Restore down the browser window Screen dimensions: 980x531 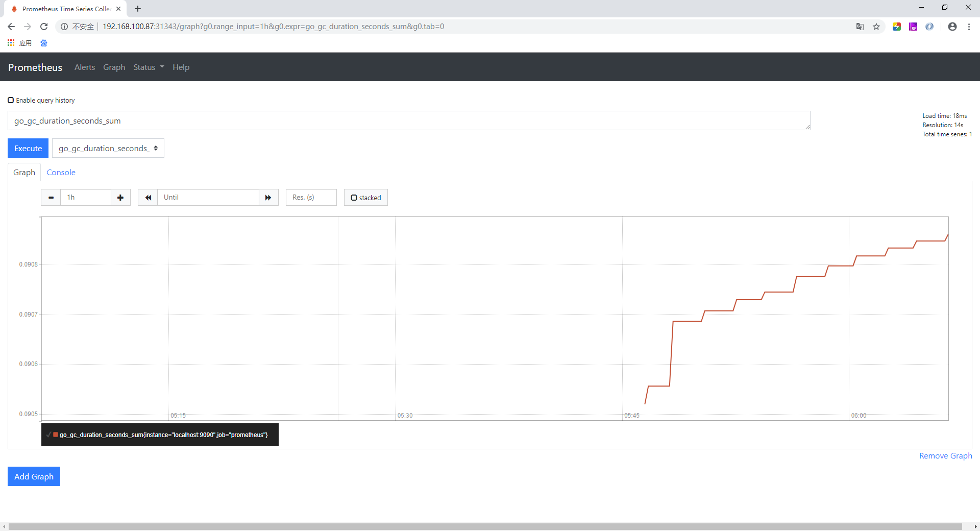tap(945, 7)
